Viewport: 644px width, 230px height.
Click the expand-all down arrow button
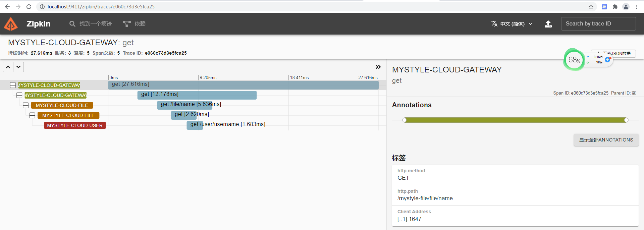(x=18, y=67)
